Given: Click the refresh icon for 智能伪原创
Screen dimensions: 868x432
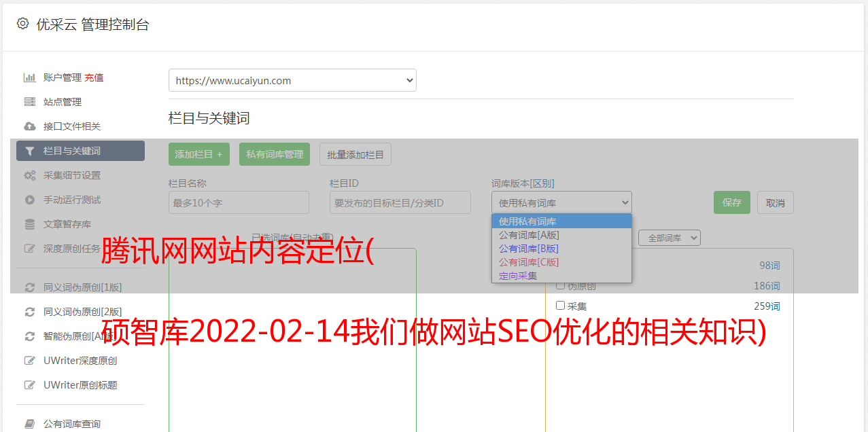Looking at the screenshot, I should pos(30,336).
